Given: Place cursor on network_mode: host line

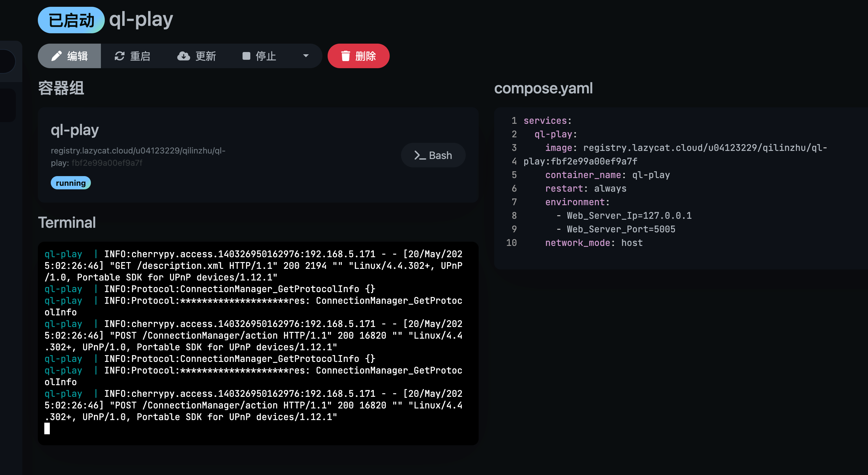Looking at the screenshot, I should pos(593,243).
